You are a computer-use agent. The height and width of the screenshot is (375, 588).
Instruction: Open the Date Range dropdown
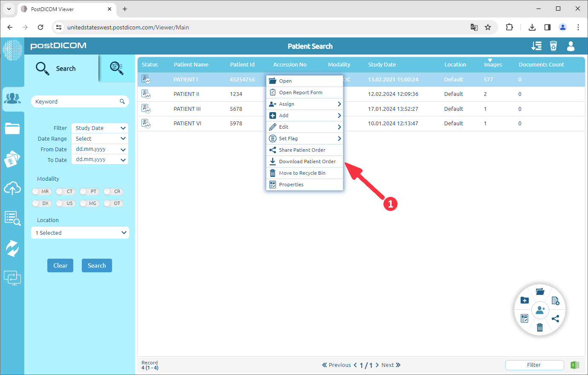pyautogui.click(x=99, y=138)
